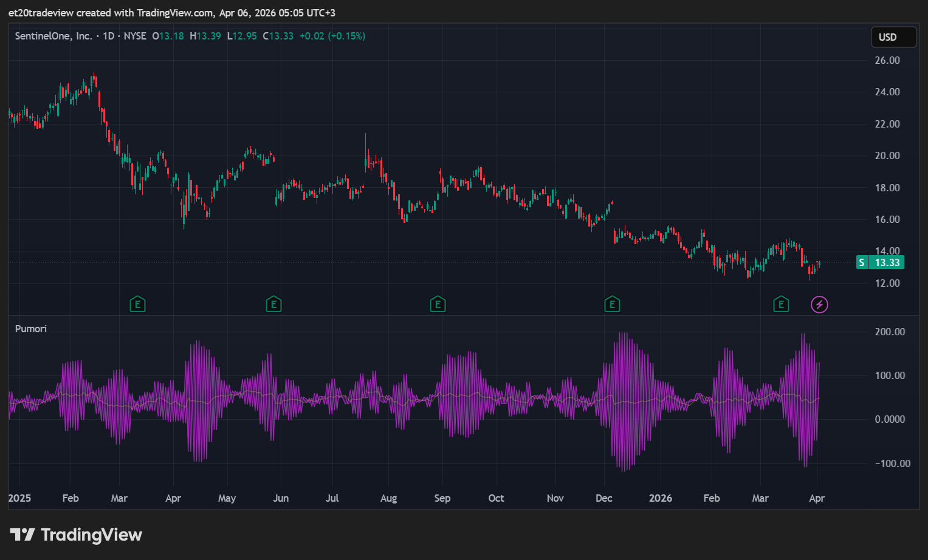Click the Dec time axis label
This screenshot has width=928, height=560.
click(x=603, y=498)
